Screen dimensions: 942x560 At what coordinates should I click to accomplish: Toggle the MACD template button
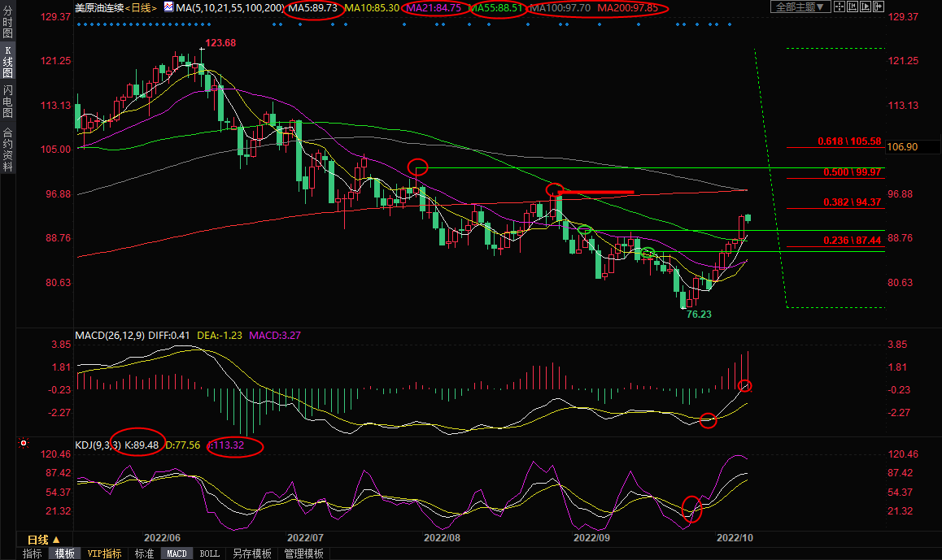[x=177, y=553]
